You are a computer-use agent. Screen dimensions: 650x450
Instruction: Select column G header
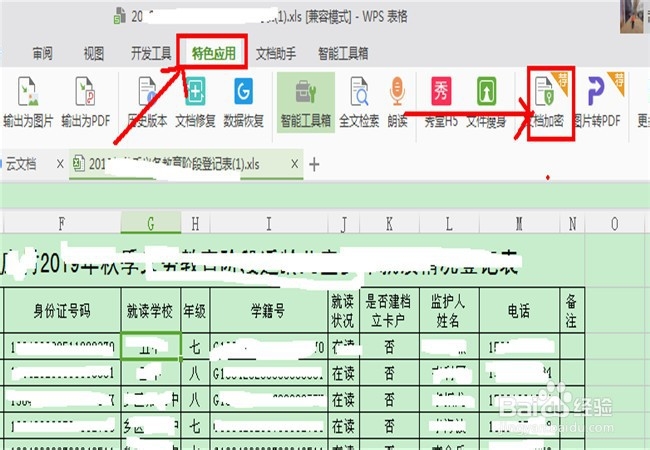pyautogui.click(x=151, y=224)
